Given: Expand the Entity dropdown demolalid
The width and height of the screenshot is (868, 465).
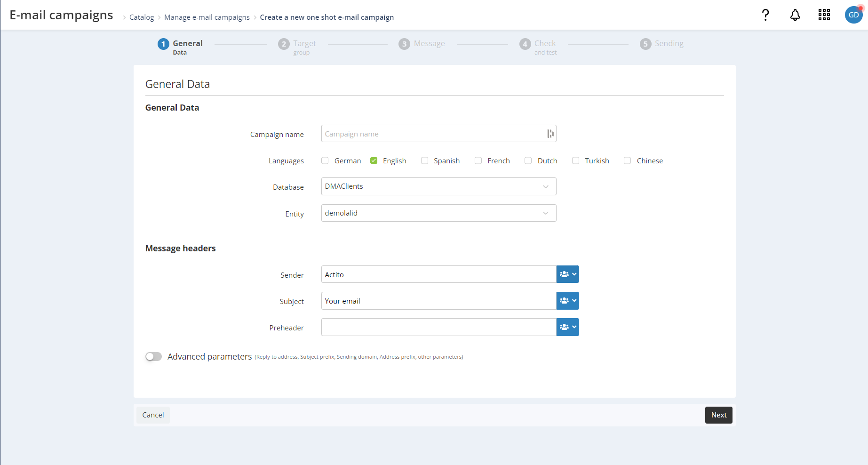Looking at the screenshot, I should pyautogui.click(x=439, y=213).
